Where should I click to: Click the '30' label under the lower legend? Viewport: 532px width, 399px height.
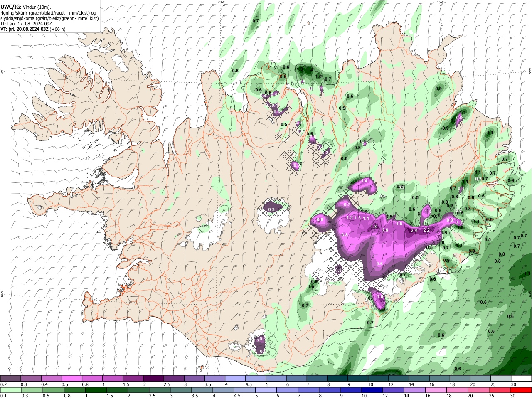[512, 396]
